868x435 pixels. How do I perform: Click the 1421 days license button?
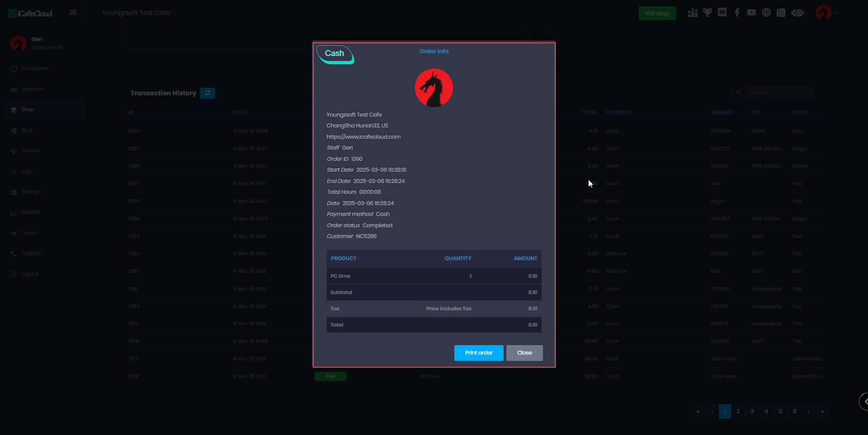[657, 14]
